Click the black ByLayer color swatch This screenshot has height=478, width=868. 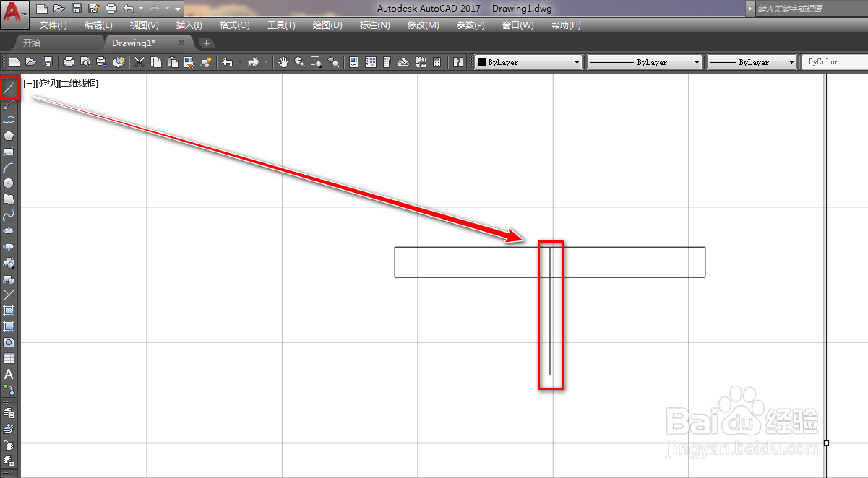coord(481,63)
